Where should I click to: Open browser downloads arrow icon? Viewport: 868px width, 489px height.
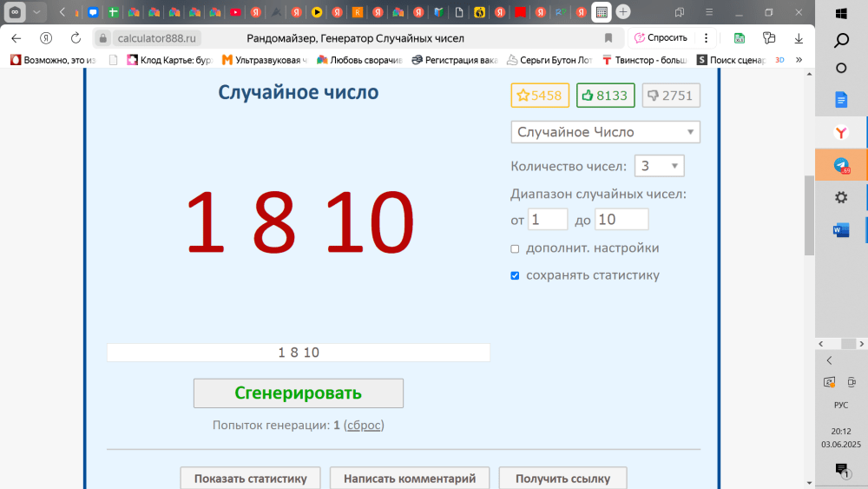[799, 38]
